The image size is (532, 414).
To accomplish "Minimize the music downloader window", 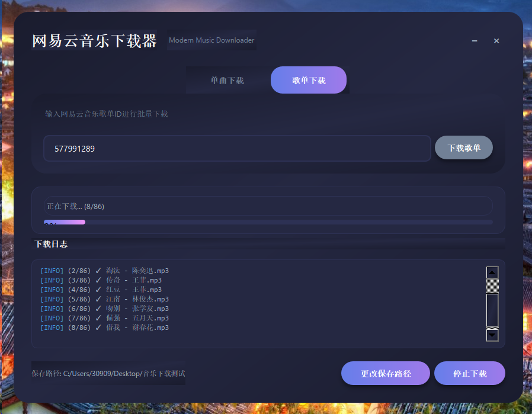I will tap(475, 41).
